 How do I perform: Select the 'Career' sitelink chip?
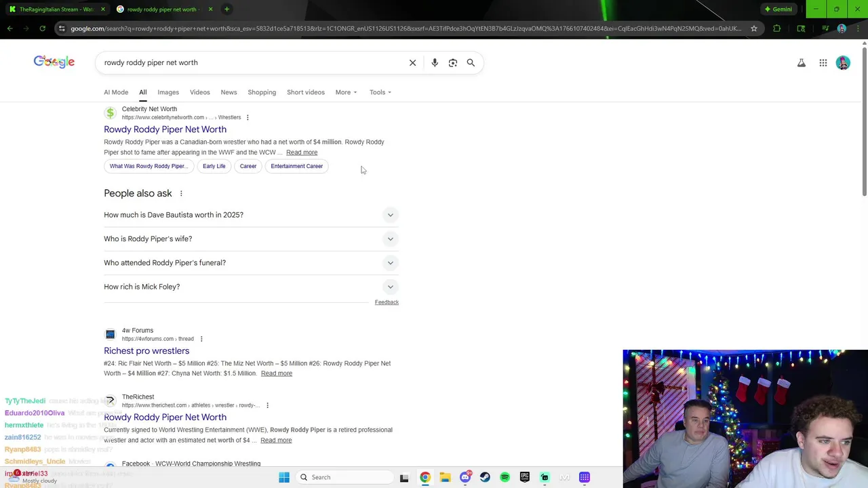point(248,166)
